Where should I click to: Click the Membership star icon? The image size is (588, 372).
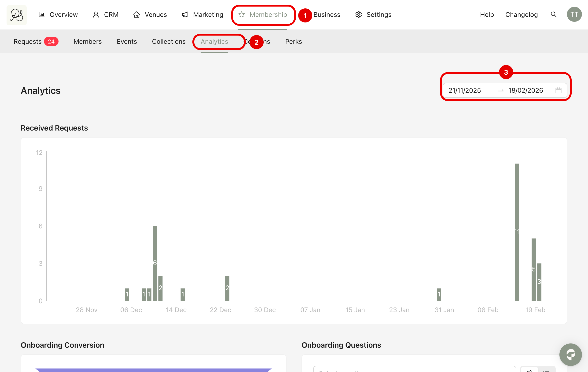(242, 15)
